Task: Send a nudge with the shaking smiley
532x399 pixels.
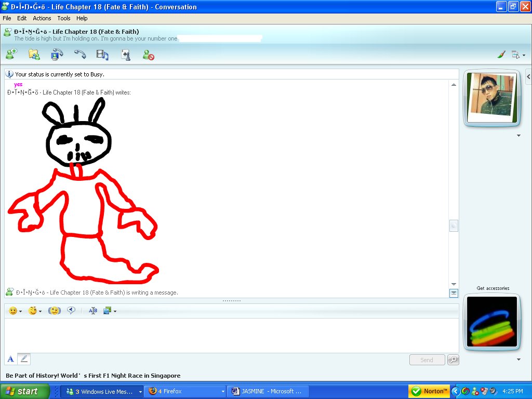Action: point(54,311)
